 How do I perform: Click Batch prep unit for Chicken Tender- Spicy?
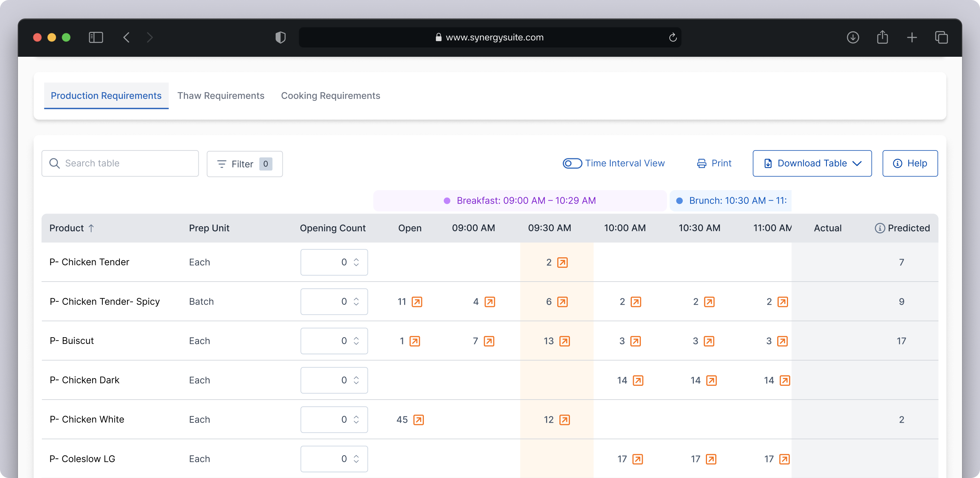pyautogui.click(x=201, y=302)
